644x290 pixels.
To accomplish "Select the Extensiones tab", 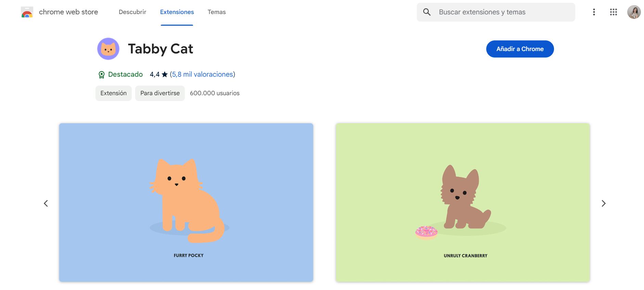I will [x=177, y=12].
